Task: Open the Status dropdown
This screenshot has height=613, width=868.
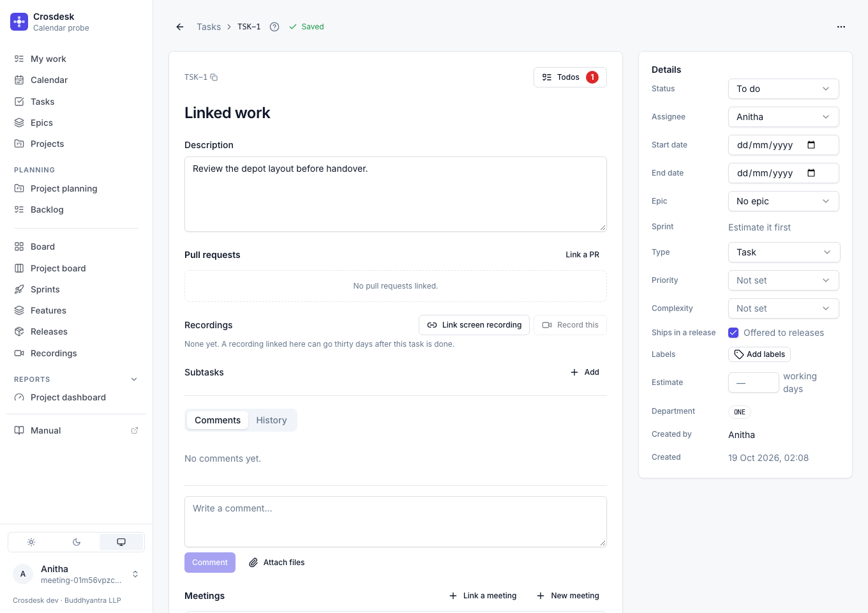Action: (x=784, y=89)
